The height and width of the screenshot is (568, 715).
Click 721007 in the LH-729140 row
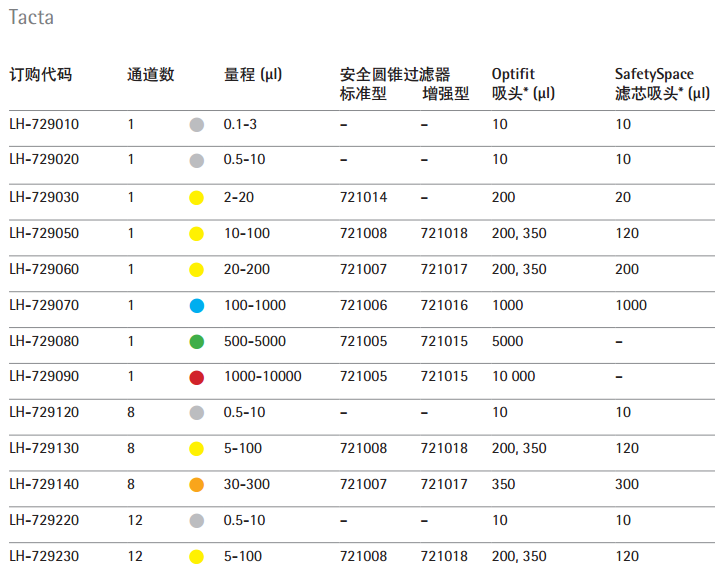(x=363, y=485)
